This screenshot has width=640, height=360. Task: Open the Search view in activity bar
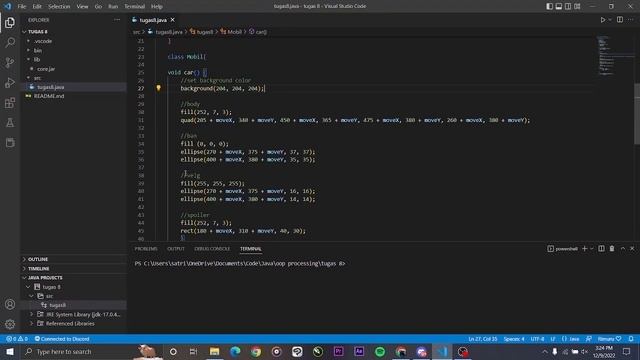point(10,42)
